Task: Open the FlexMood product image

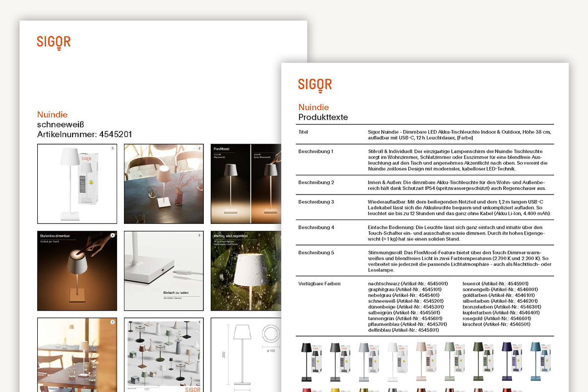Action: [x=246, y=184]
